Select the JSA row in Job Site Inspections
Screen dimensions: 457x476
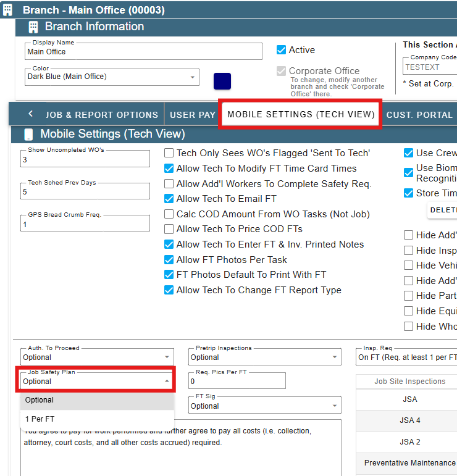406,399
